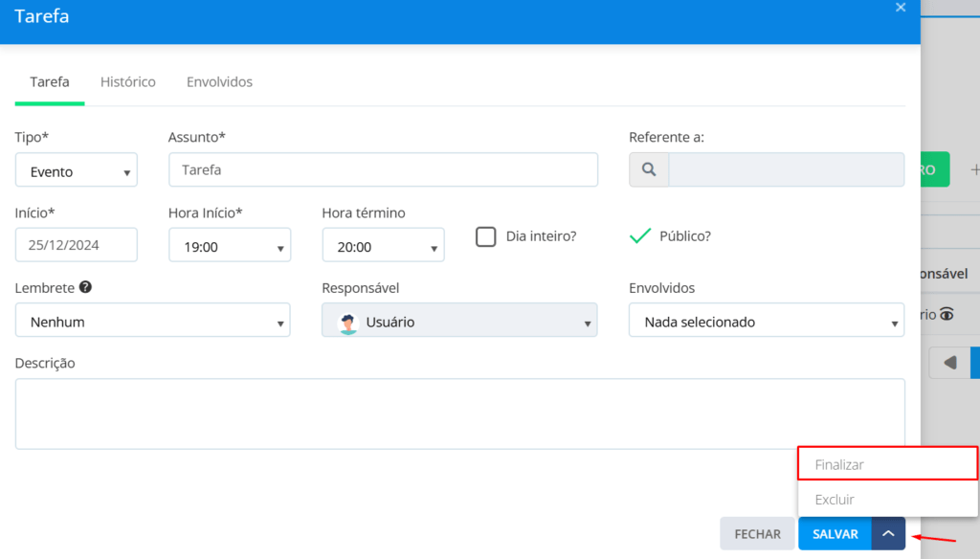Viewport: 980px width, 559px height.
Task: Open the Envolvidos dropdown Nada selecionado
Action: [767, 320]
